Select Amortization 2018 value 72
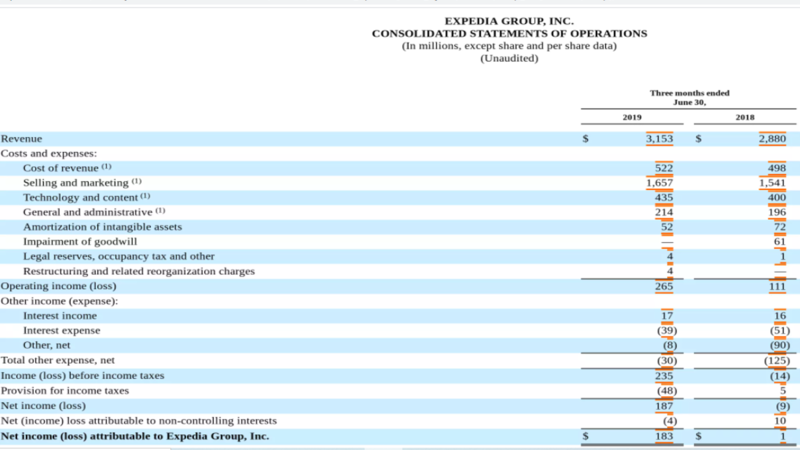 pyautogui.click(x=780, y=227)
